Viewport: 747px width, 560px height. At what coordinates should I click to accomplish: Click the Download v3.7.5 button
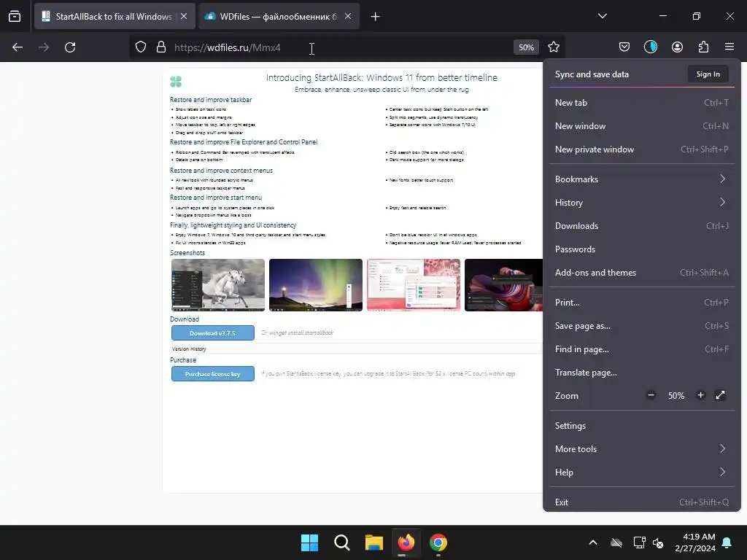pos(212,332)
